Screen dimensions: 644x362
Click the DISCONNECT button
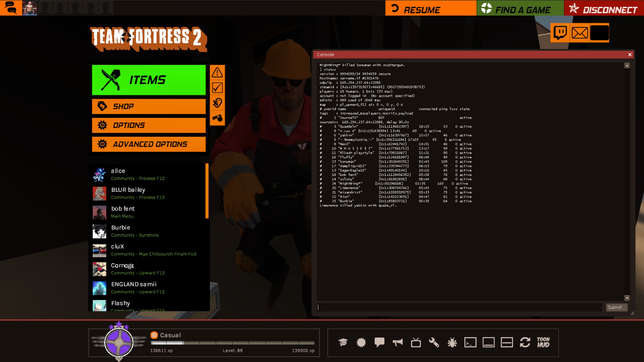(604, 8)
